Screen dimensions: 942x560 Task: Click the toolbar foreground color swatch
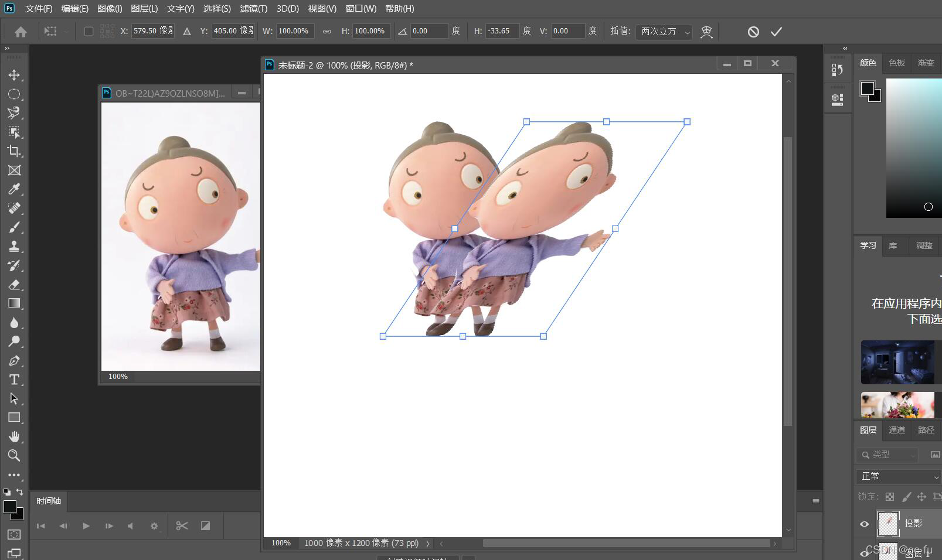(x=10, y=507)
